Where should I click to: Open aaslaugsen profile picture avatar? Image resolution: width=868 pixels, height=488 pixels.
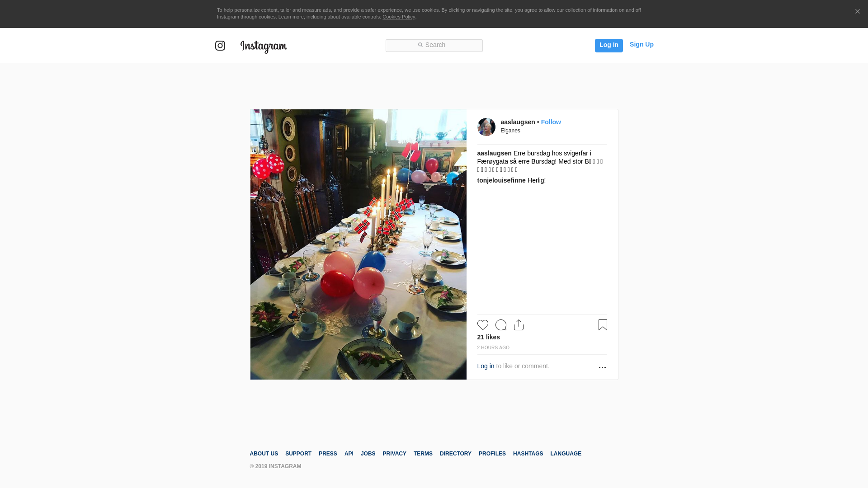tap(486, 127)
